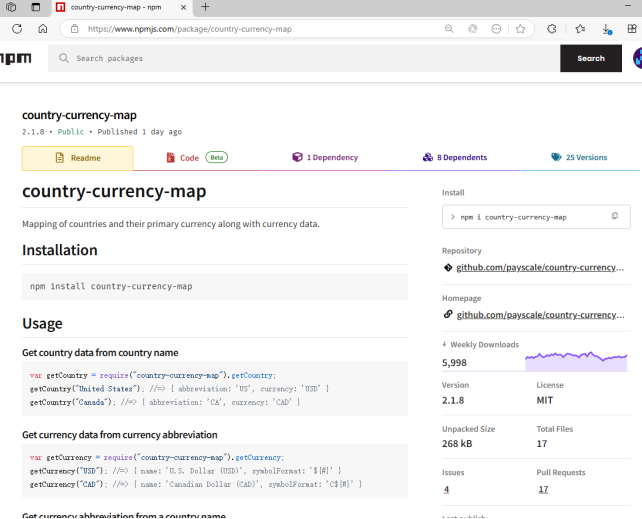Open the Pull Requests count 17 link

pos(543,490)
